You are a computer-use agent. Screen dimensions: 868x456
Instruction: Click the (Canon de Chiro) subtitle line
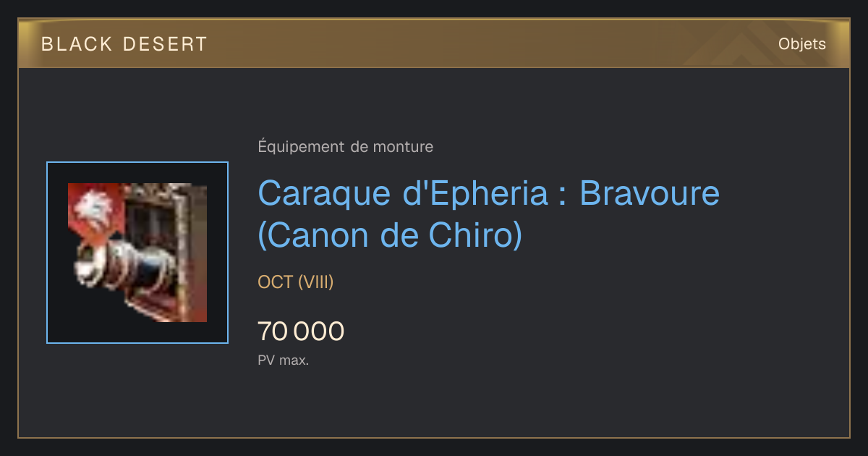pos(390,236)
